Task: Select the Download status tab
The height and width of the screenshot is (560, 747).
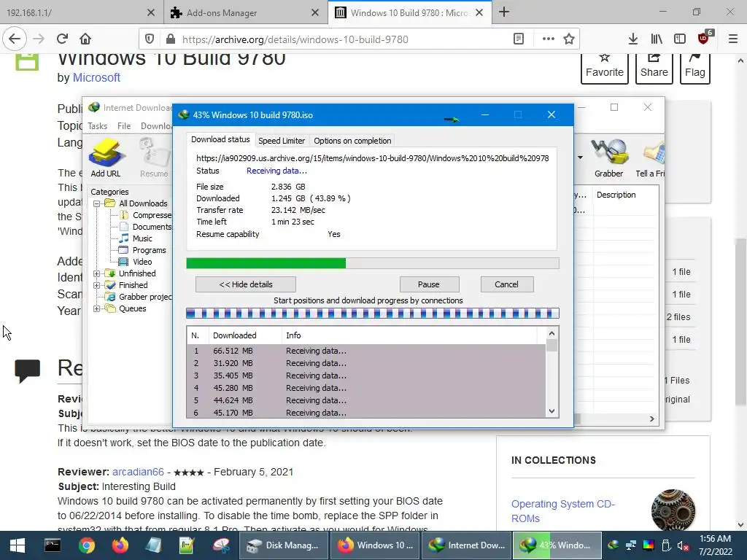Action: tap(220, 139)
